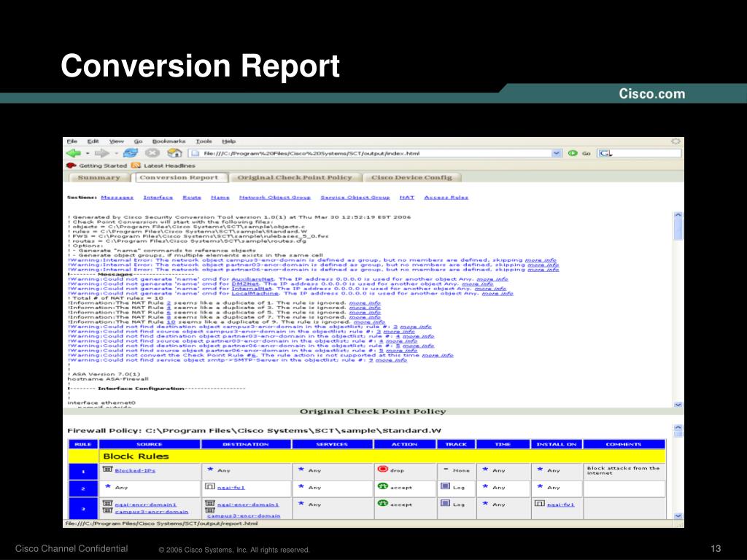Reload the page with the blue Refresh icon
The image size is (747, 560).
[x=131, y=153]
